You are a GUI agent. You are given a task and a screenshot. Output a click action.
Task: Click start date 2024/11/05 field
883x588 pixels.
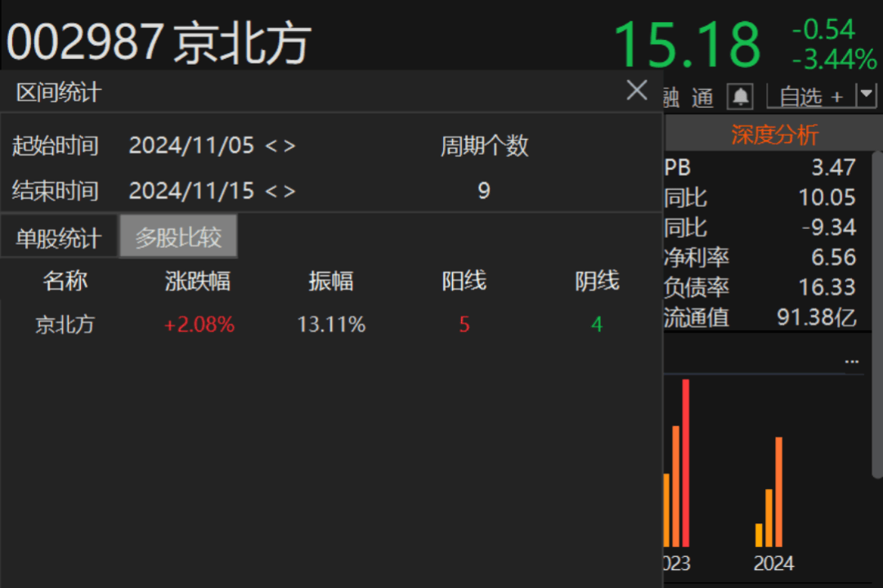click(x=191, y=146)
